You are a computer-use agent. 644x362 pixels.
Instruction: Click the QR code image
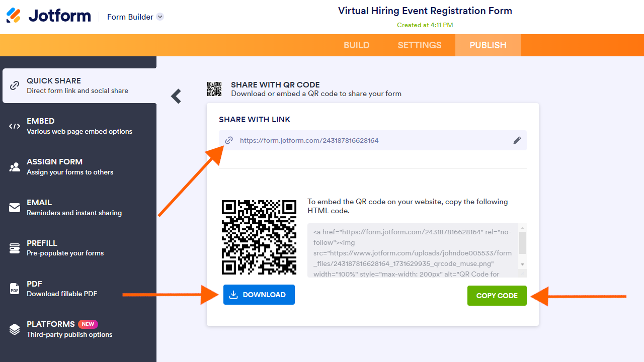coord(259,237)
